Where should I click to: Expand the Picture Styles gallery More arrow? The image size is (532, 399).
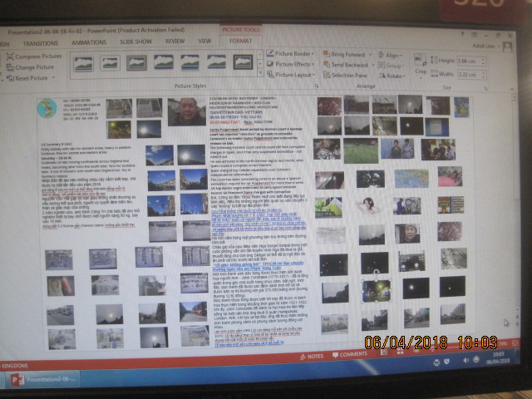click(x=260, y=73)
